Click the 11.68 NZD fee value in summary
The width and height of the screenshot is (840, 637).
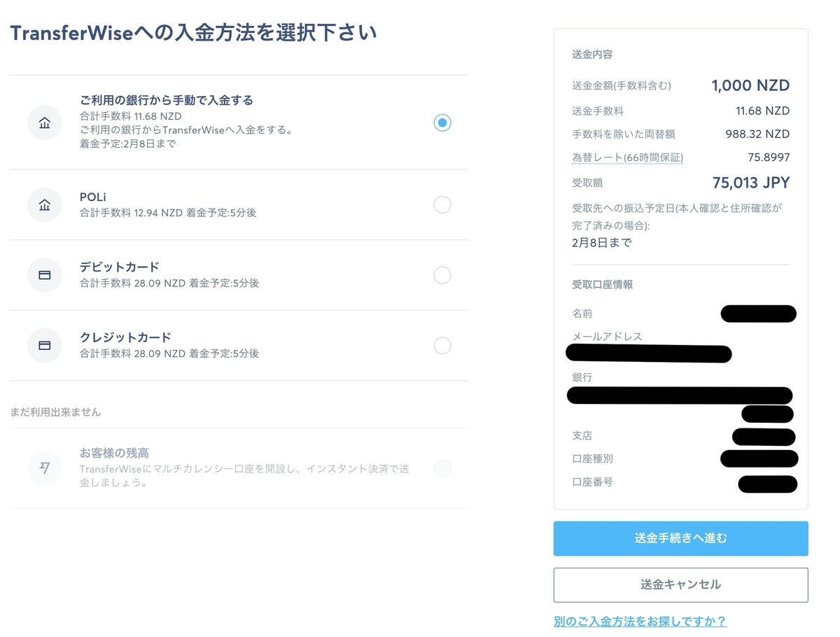click(x=763, y=111)
